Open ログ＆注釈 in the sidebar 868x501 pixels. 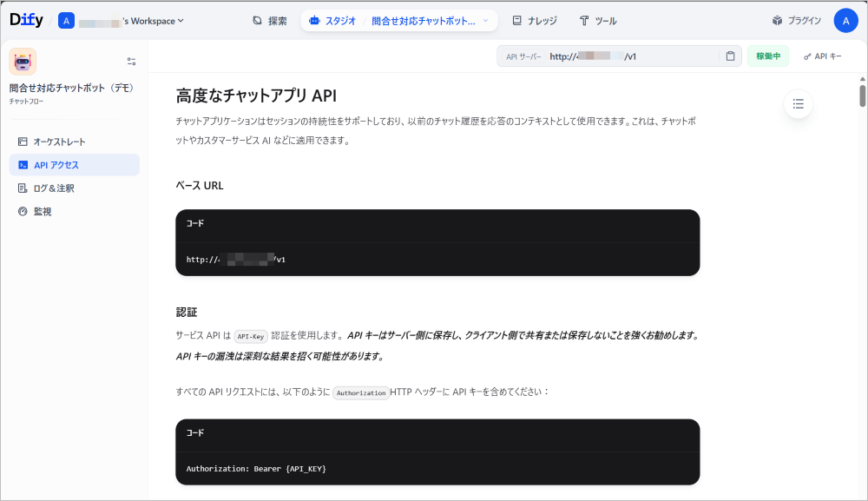[54, 188]
